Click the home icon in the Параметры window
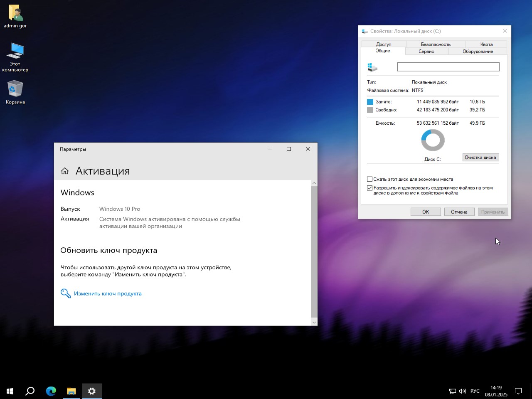Viewport: 532px width, 399px height. 65,170
